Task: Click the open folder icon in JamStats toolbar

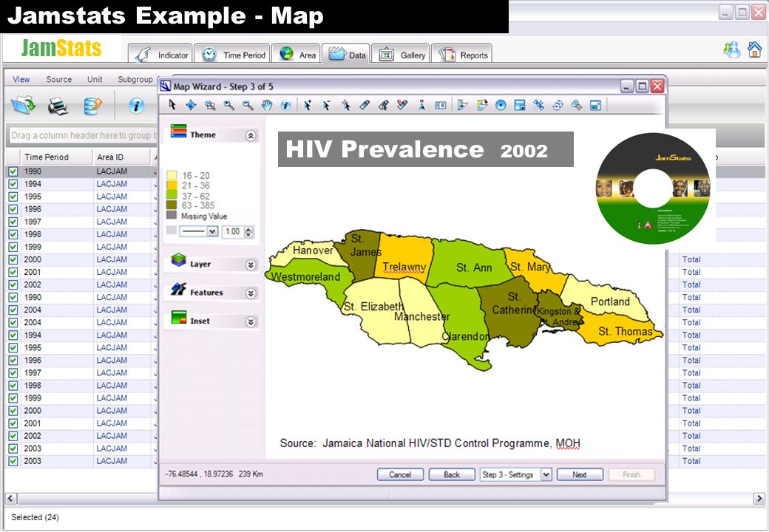Action: [23, 105]
